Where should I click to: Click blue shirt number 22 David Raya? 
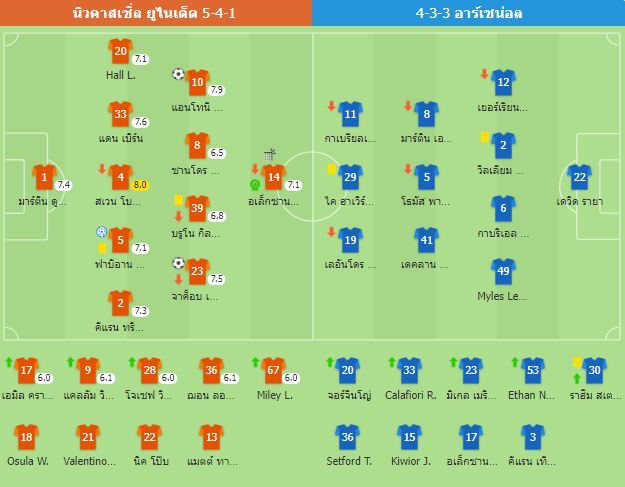(579, 177)
